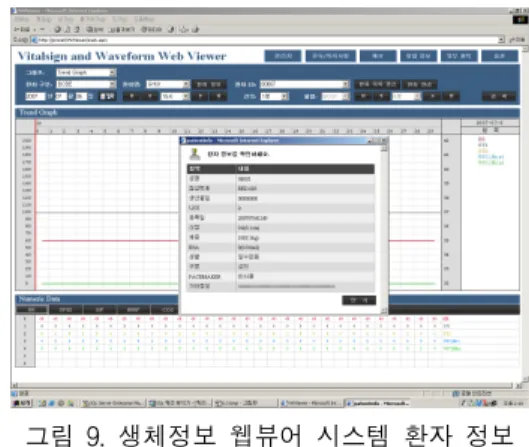
Task: Click the green legend entry in the right panel
Action: point(491,163)
